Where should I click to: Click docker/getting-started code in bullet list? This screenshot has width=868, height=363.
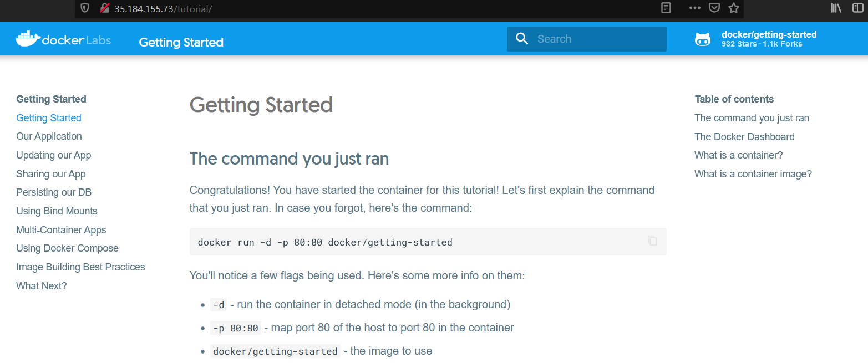point(275,351)
